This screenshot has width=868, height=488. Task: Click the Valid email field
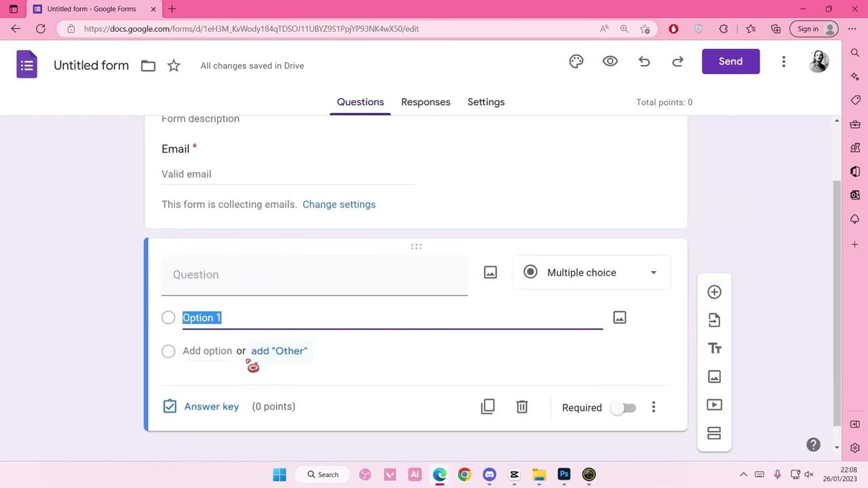coord(288,174)
